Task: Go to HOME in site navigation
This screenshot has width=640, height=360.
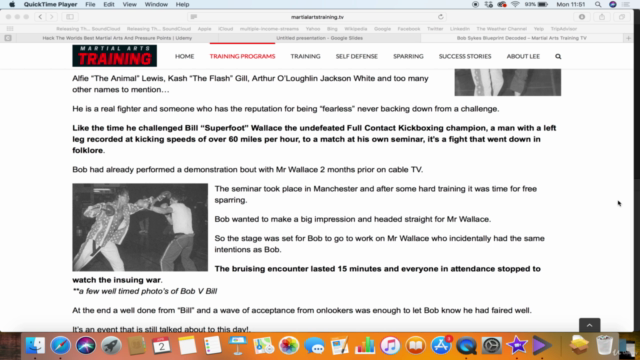Action: click(184, 56)
